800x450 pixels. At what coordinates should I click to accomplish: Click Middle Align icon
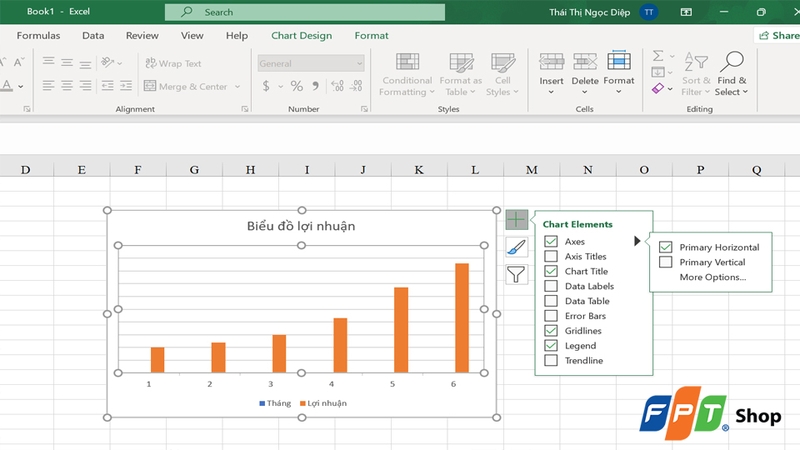(x=67, y=62)
